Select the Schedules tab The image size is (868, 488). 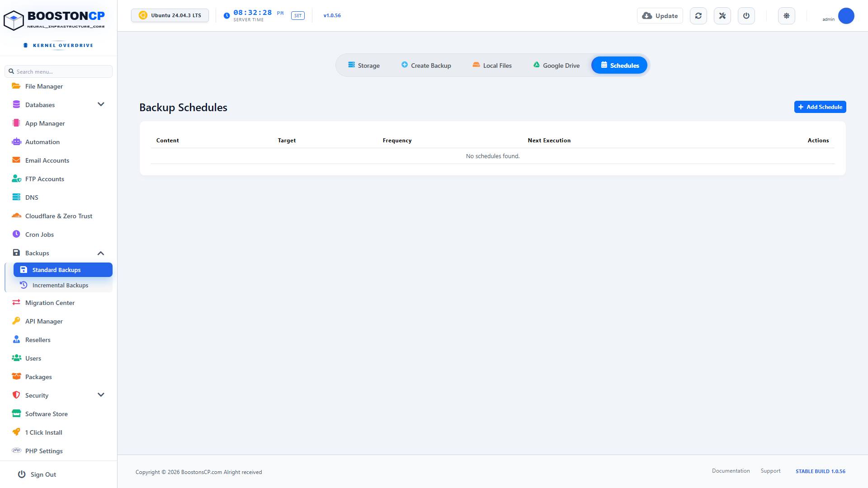(619, 66)
